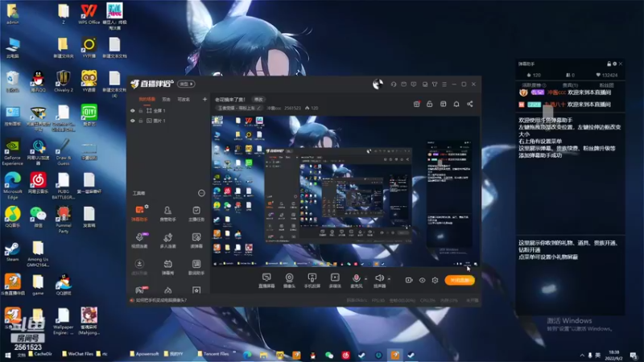644x362 pixels.
Task: Open the taskbar clock showing 18:38
Action: [x=614, y=355]
